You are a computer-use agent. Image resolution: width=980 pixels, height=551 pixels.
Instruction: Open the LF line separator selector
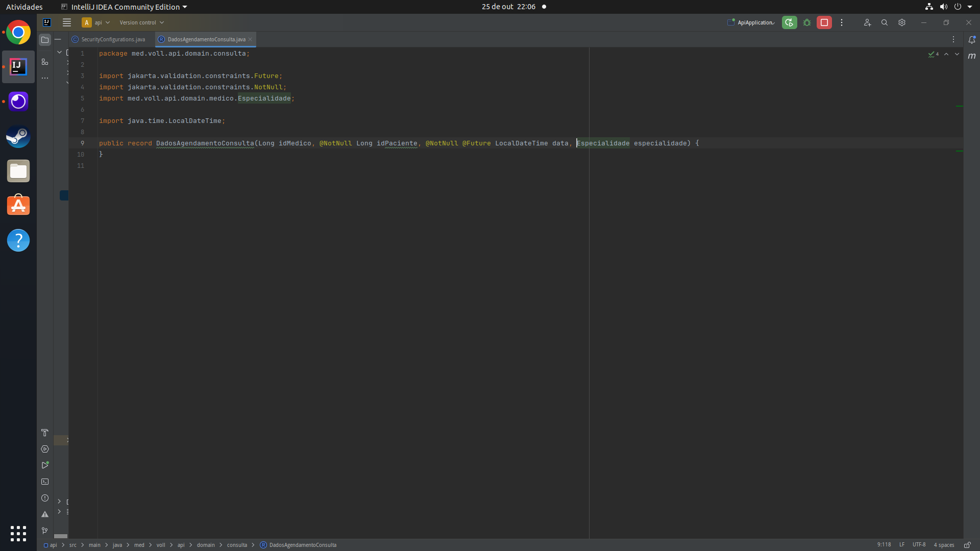pyautogui.click(x=902, y=545)
